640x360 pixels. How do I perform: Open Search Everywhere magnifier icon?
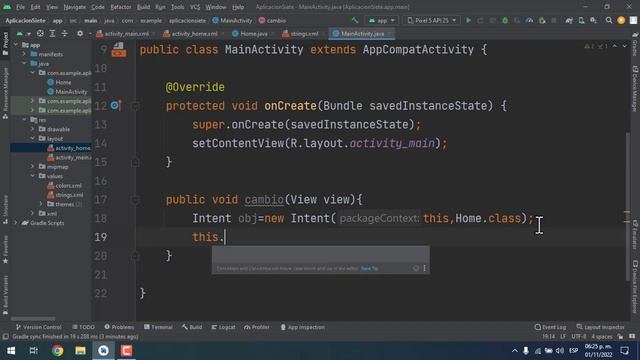609,20
